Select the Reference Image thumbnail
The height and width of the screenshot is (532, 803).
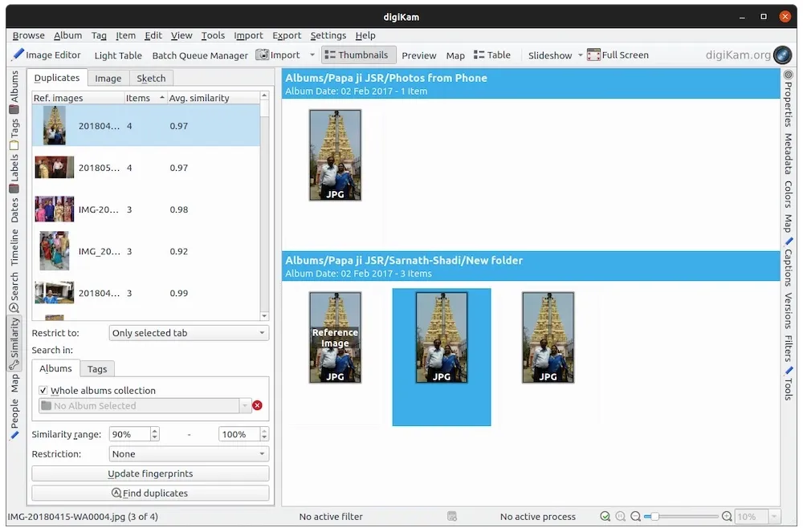pos(335,337)
